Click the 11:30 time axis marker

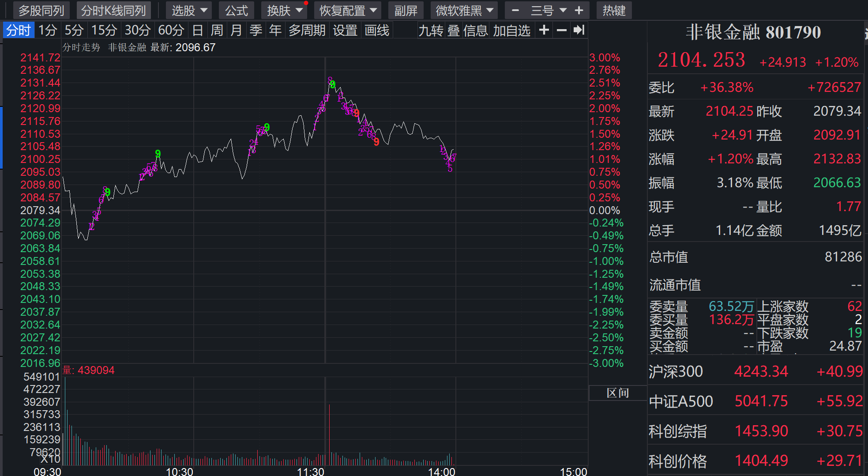310,471
